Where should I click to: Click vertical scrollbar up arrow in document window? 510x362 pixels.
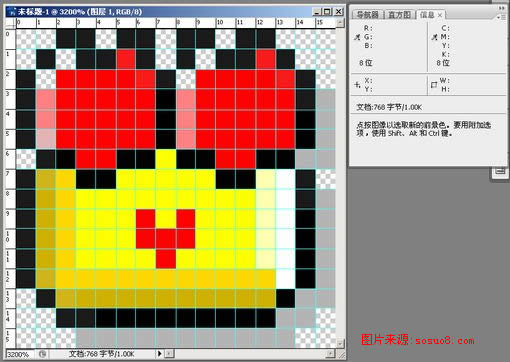pyautogui.click(x=340, y=23)
